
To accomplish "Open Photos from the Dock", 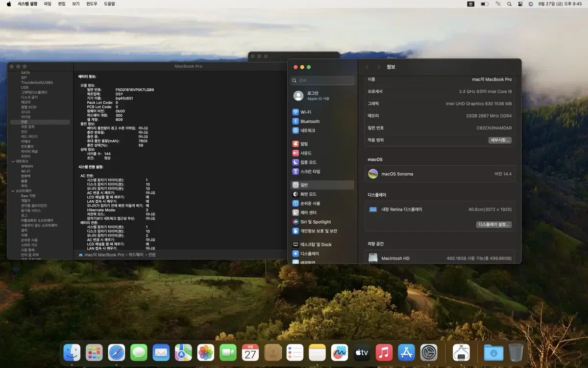I will click(206, 352).
